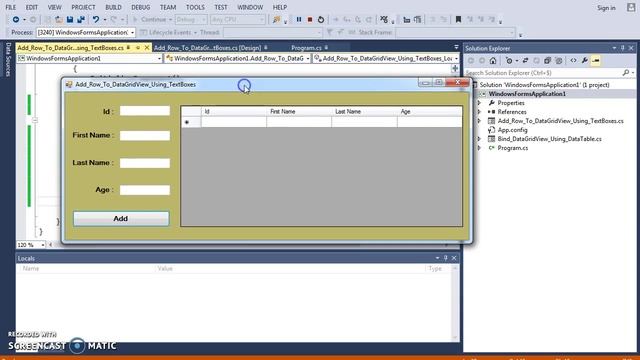Select the WindowsFormsApplication1 project node
Viewport: 640px width, 360px height.
pos(527,94)
